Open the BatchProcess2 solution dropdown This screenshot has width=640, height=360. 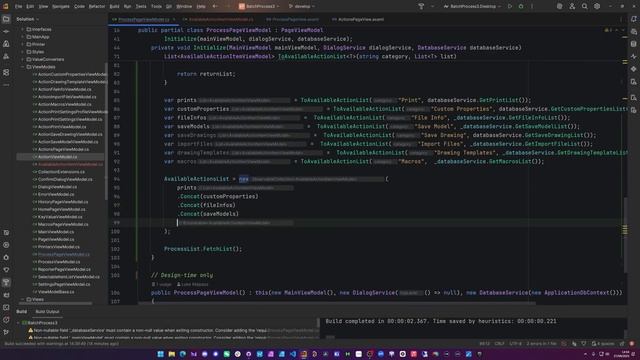(259, 7)
